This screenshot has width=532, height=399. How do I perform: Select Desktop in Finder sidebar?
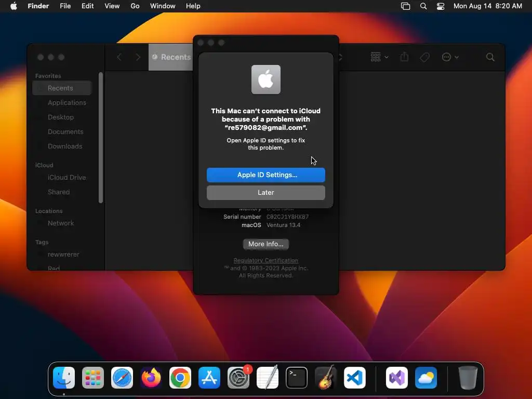(x=62, y=117)
